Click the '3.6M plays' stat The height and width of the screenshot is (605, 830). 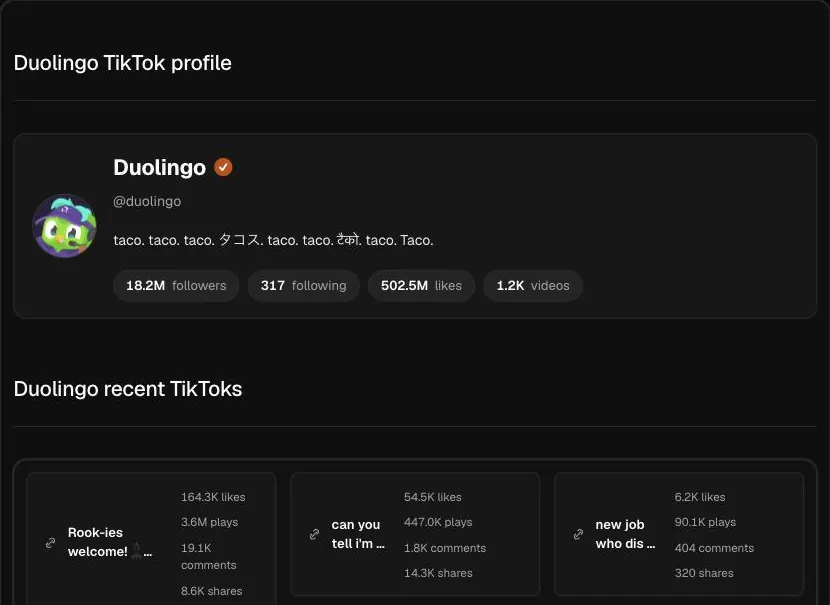tap(210, 522)
